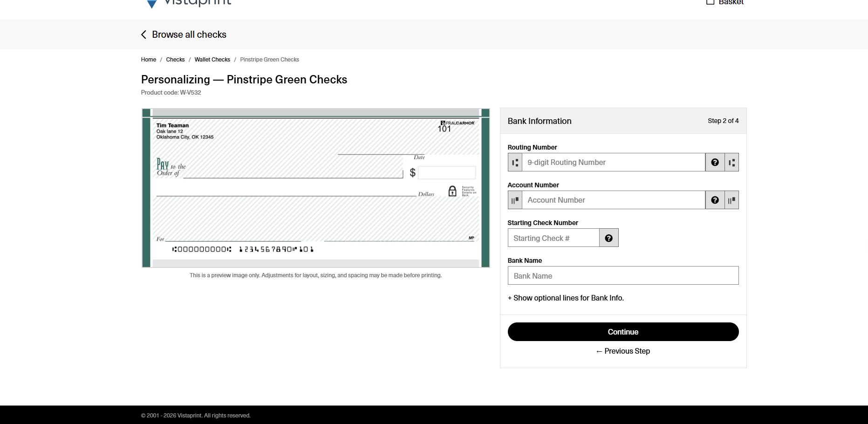Click the name "Tim Teaman" on the check

(x=172, y=125)
